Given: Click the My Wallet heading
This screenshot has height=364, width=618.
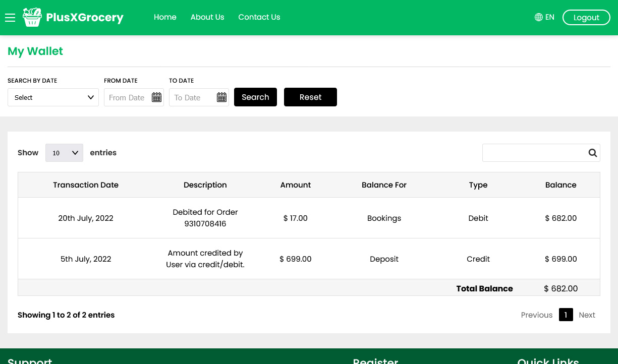Looking at the screenshot, I should pos(35,51).
